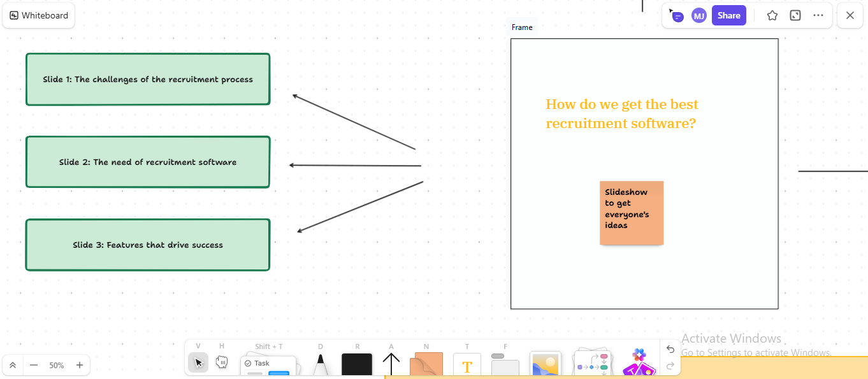Select the yellow recruitment software heading
The height and width of the screenshot is (379, 868).
click(622, 114)
